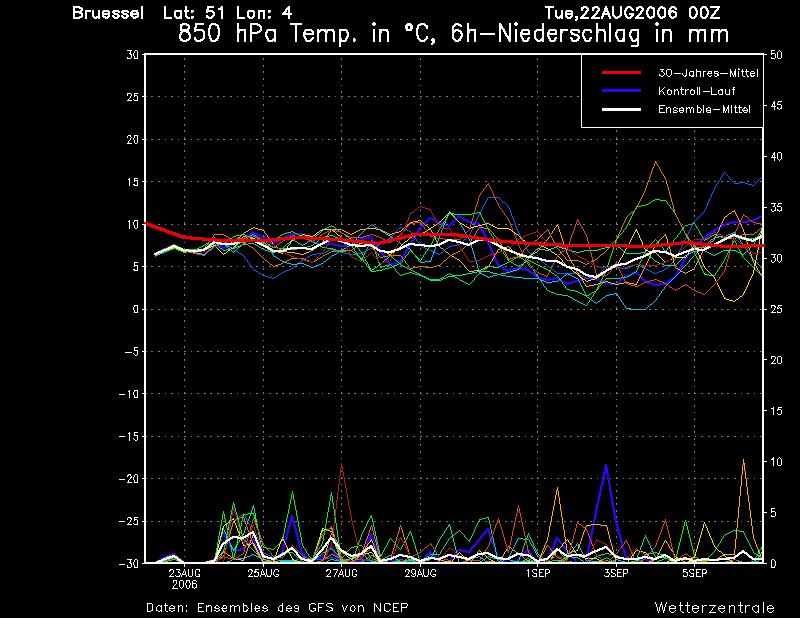
Task: Click the white Ensemble-Mittel legend line
Action: (621, 109)
